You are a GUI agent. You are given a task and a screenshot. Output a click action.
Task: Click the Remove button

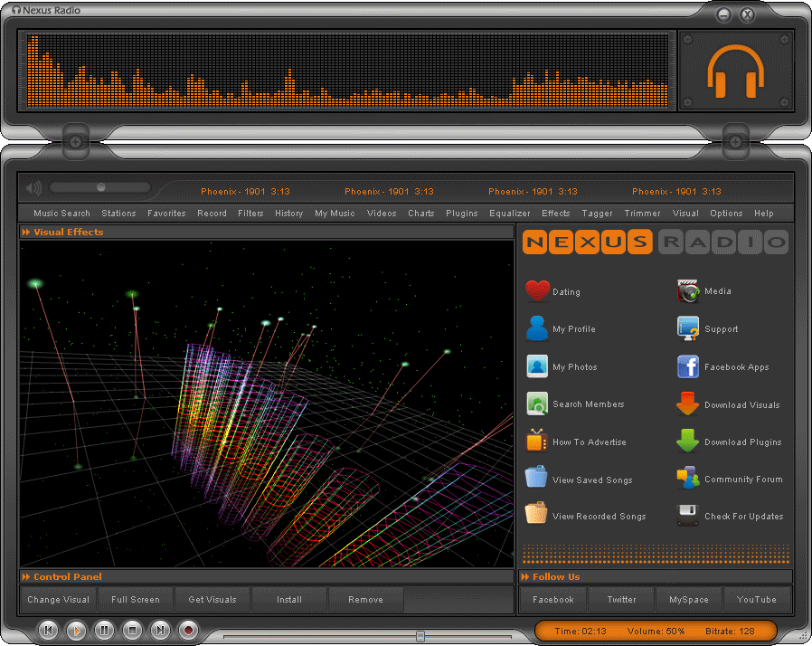pos(365,599)
